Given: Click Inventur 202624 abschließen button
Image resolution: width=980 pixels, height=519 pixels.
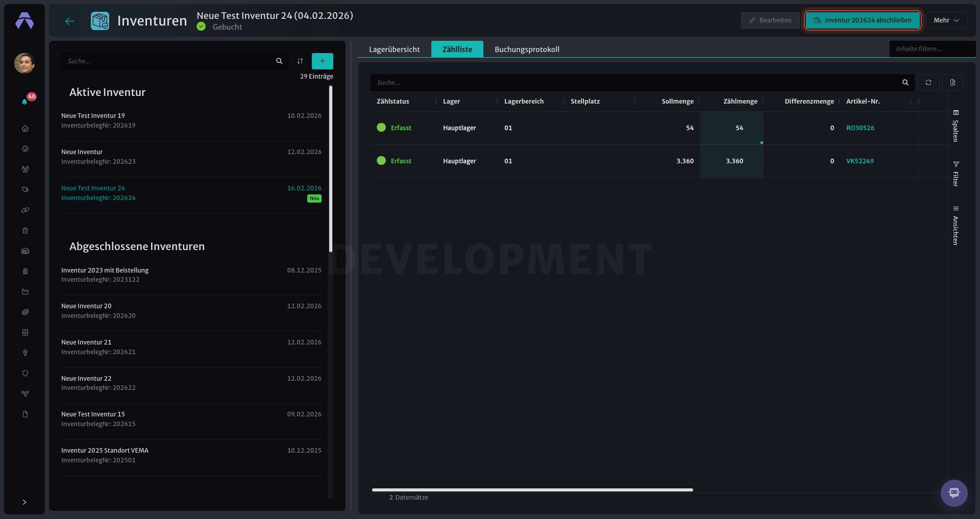Looking at the screenshot, I should [863, 20].
